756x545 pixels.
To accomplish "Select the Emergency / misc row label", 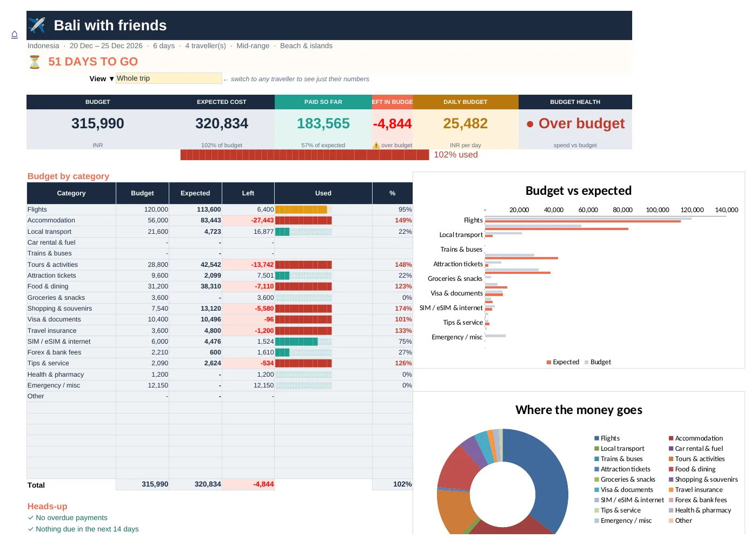I will (x=54, y=385).
